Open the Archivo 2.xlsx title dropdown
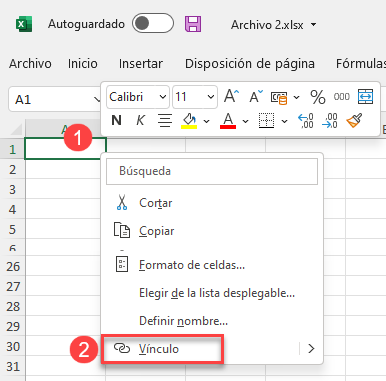 (x=313, y=25)
